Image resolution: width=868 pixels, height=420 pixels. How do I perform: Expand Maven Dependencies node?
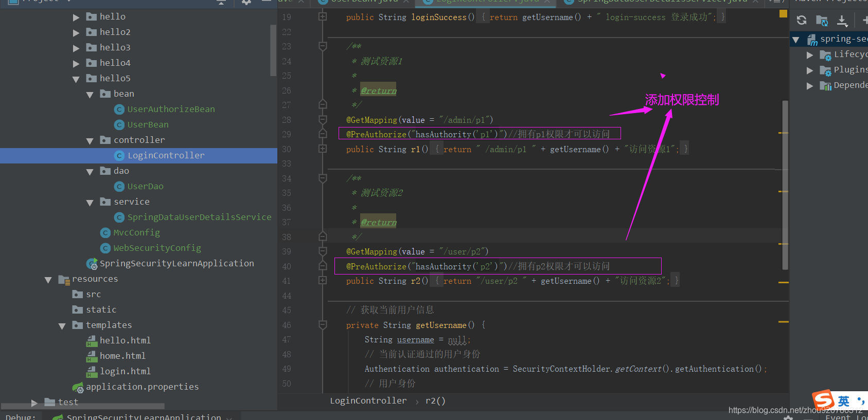pos(810,86)
